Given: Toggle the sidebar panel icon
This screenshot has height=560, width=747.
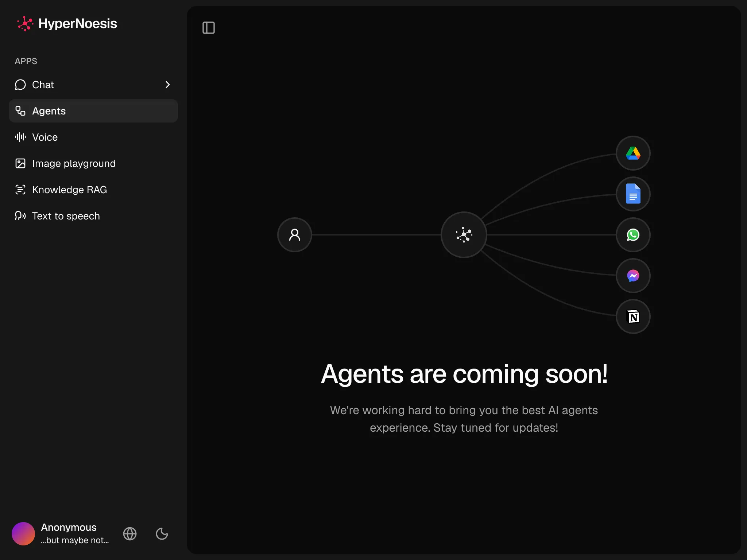Looking at the screenshot, I should [x=209, y=28].
